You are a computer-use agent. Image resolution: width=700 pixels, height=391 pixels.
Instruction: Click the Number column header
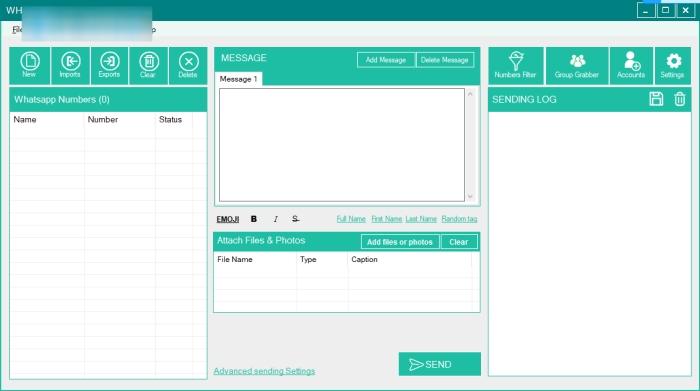pos(119,120)
